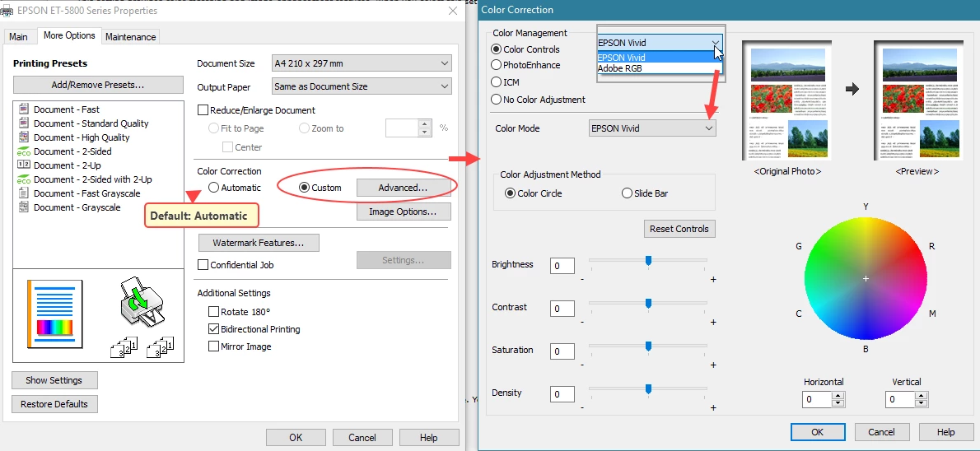The width and height of the screenshot is (980, 451).
Task: Click the Brightness slider handle
Action: [648, 261]
